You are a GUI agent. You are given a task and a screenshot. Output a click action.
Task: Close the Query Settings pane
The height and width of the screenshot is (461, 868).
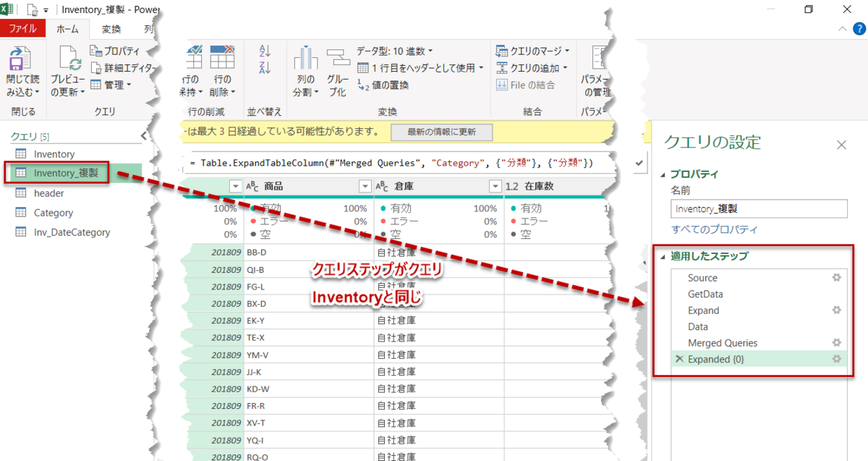(841, 145)
